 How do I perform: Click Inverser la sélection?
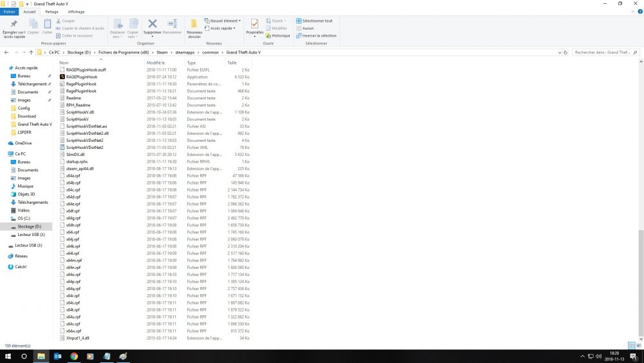tap(316, 35)
